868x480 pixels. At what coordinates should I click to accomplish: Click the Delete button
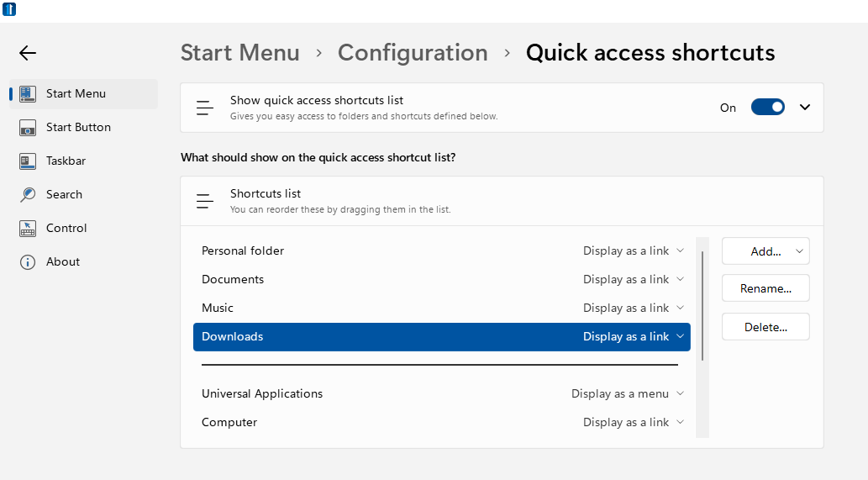(765, 327)
